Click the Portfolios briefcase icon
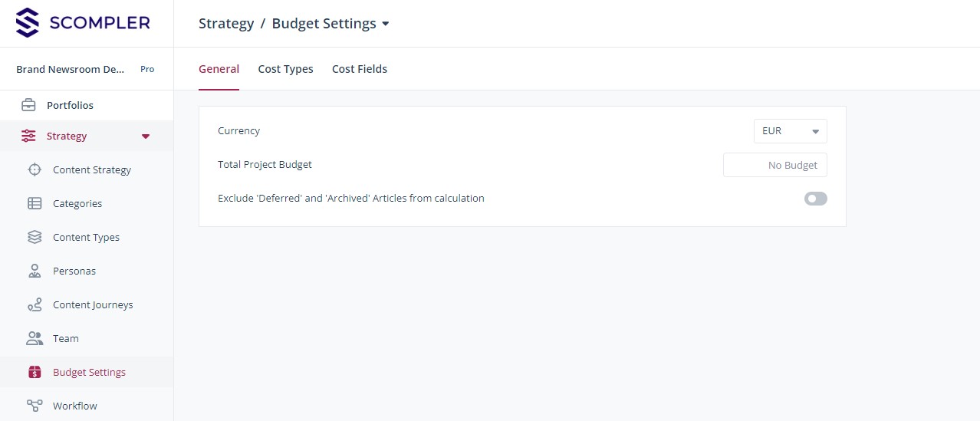This screenshot has height=421, width=980. click(28, 105)
